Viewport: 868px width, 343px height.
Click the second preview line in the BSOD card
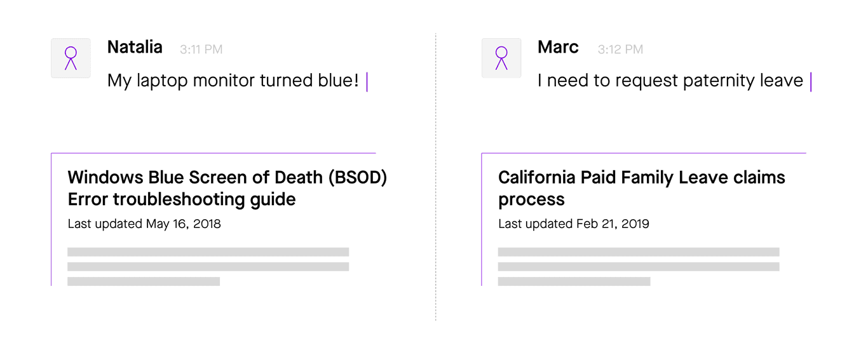[208, 267]
